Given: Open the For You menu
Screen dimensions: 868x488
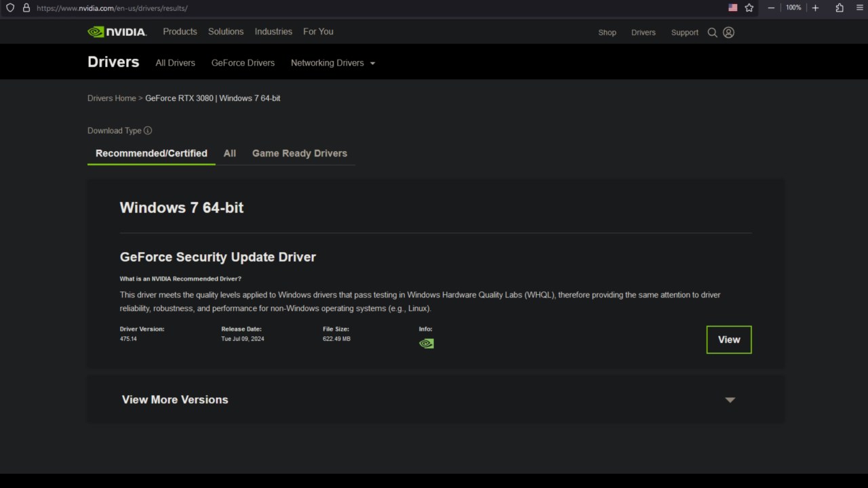Looking at the screenshot, I should (x=318, y=32).
